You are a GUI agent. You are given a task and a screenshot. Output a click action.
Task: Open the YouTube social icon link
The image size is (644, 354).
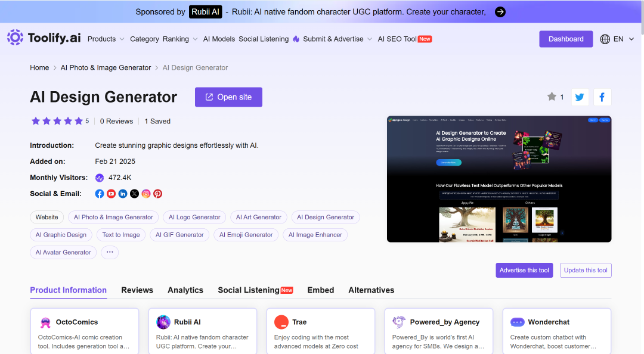pyautogui.click(x=111, y=194)
